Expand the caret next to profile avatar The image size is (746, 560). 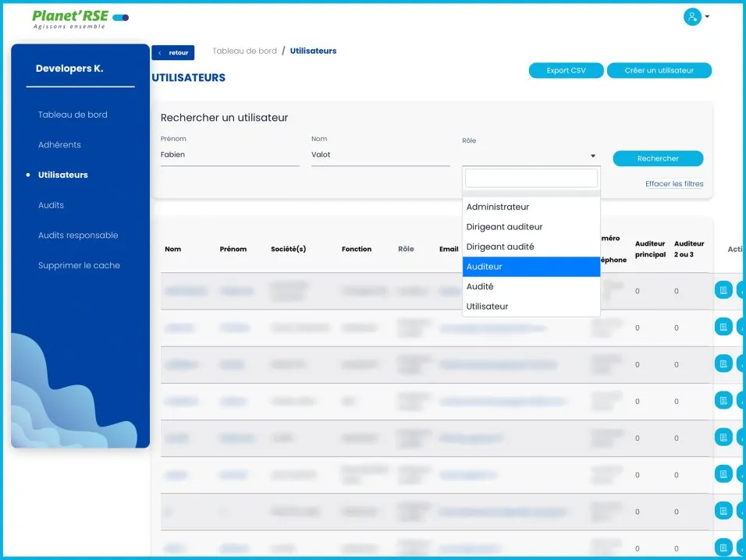[x=707, y=16]
